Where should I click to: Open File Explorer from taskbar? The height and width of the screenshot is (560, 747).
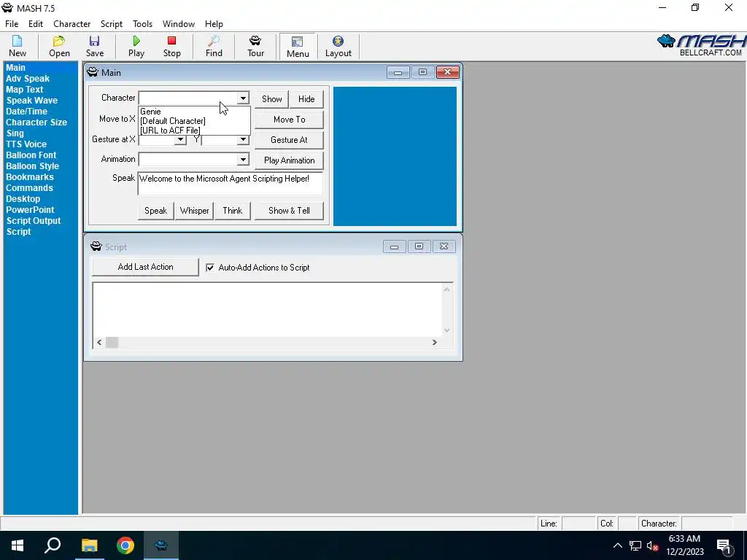89,545
